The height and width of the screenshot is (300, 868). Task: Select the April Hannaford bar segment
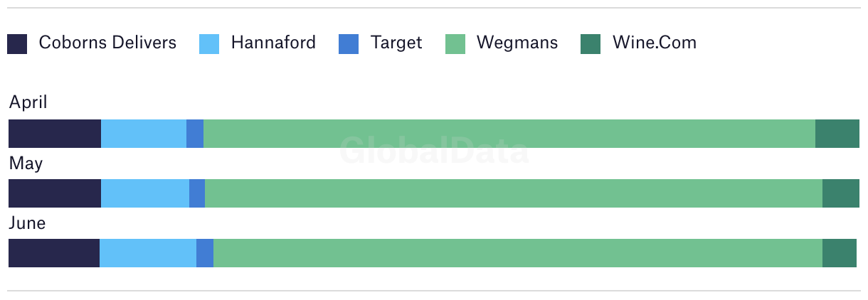[x=144, y=134]
